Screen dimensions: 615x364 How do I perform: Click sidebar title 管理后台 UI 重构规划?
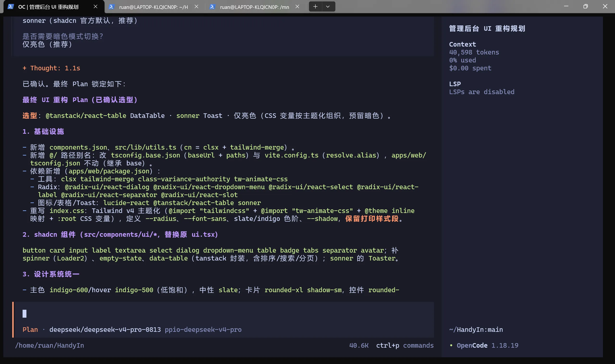[x=487, y=29]
